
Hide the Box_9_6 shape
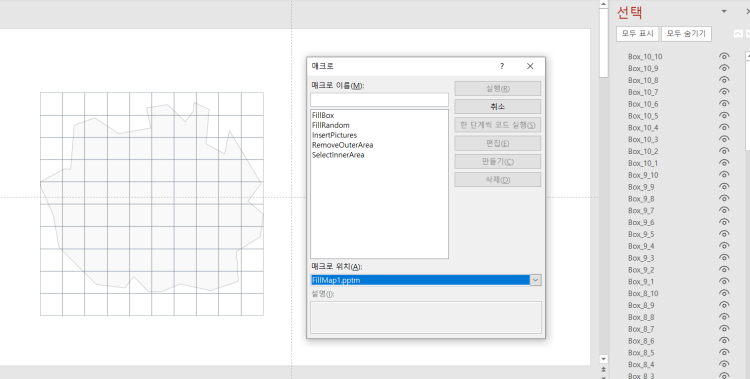724,222
